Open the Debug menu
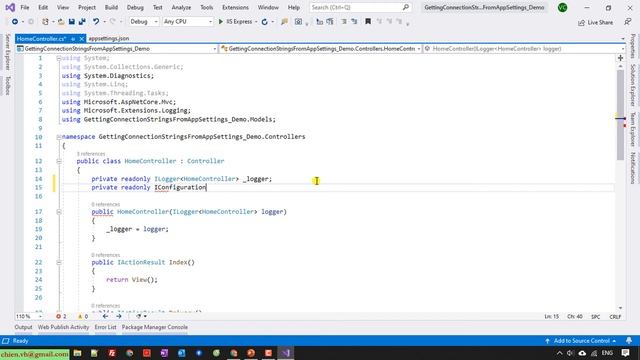 coord(135,7)
